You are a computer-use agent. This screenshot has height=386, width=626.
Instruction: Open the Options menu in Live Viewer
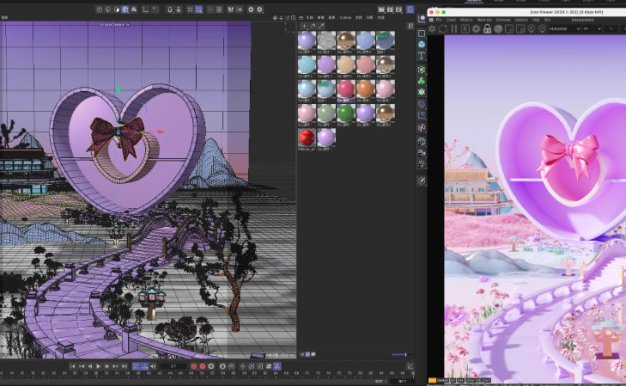click(x=521, y=20)
